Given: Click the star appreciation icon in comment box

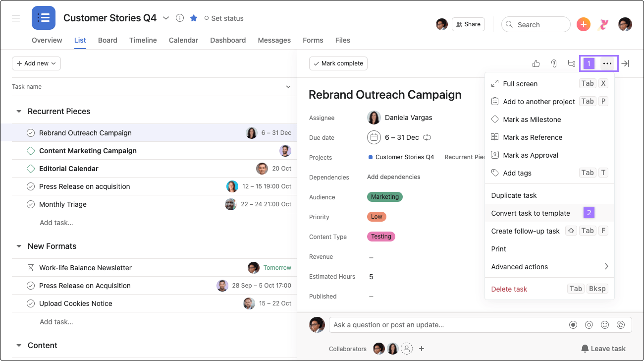Looking at the screenshot, I should click(621, 325).
